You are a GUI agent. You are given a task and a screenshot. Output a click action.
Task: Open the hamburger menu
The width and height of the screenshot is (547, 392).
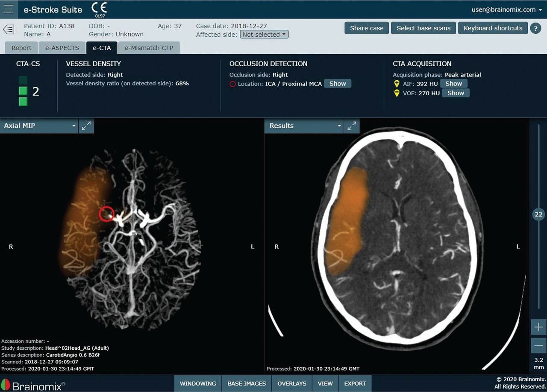[9, 9]
